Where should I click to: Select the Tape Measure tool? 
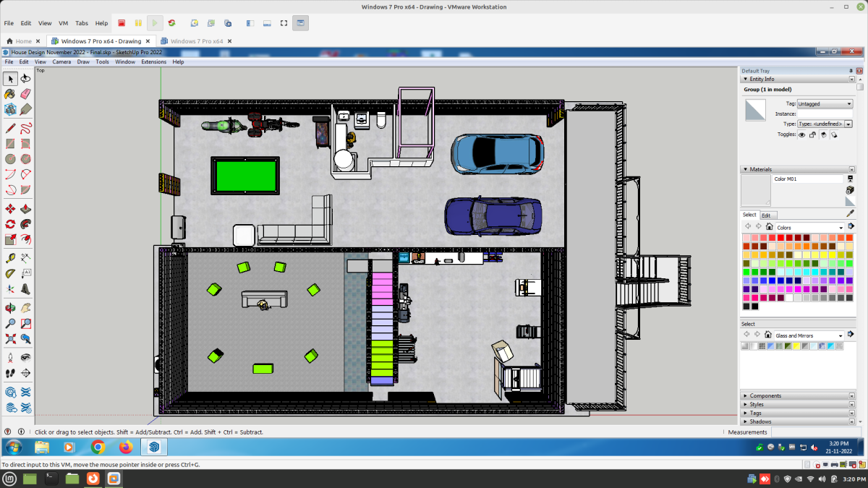click(x=10, y=258)
